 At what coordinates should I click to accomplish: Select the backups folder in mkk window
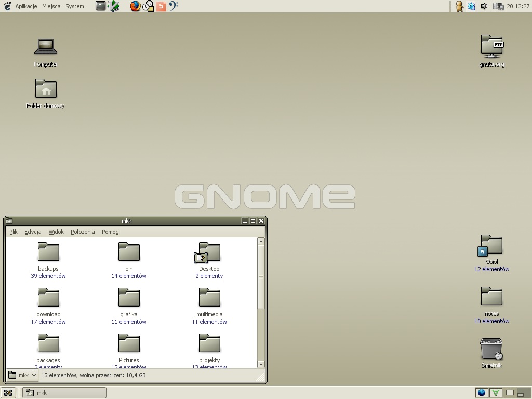tap(48, 252)
